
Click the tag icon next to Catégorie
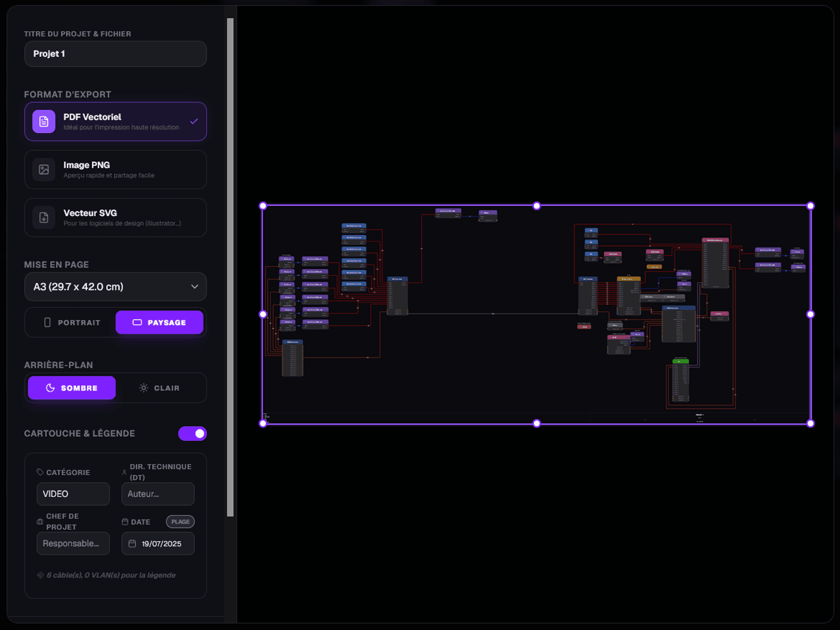coord(40,472)
